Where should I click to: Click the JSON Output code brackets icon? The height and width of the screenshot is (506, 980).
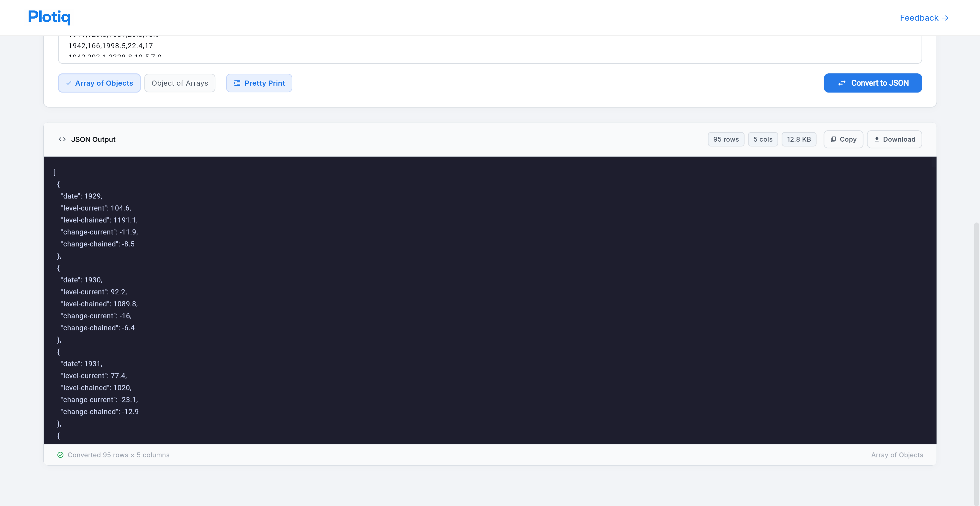click(x=62, y=139)
